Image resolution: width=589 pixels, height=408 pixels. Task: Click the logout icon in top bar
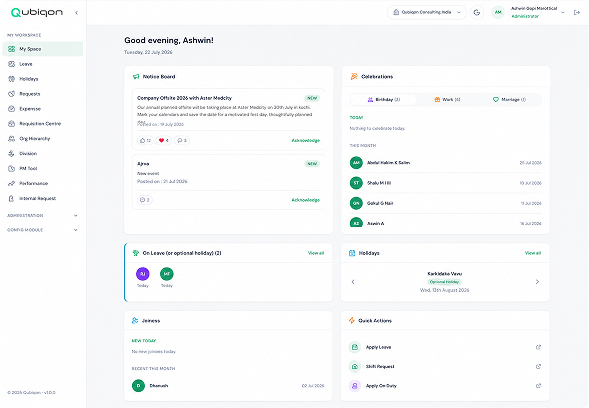click(577, 12)
